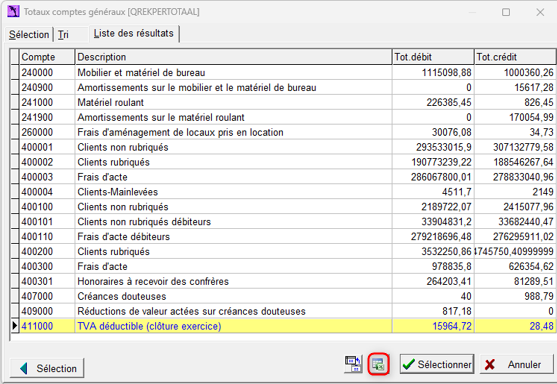This screenshot has height=384, width=557.
Task: Select the Créances douteuses description
Action: [233, 296]
